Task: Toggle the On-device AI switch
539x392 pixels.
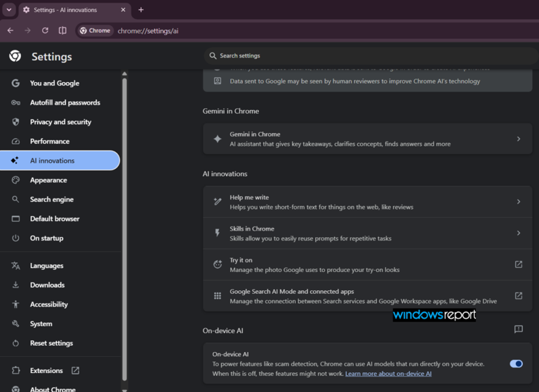Action: pyautogui.click(x=516, y=363)
